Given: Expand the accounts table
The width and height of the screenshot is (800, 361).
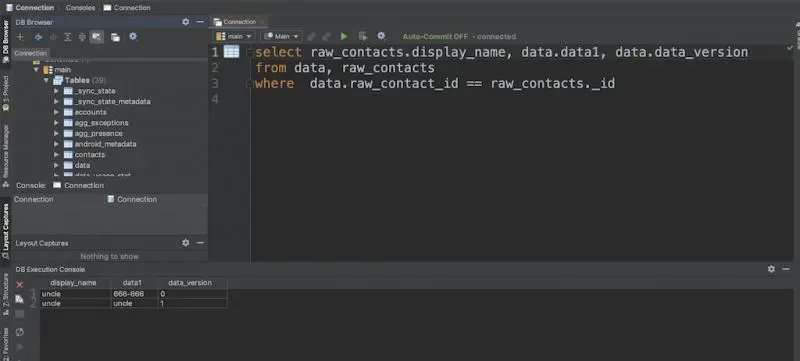Looking at the screenshot, I should [x=56, y=112].
